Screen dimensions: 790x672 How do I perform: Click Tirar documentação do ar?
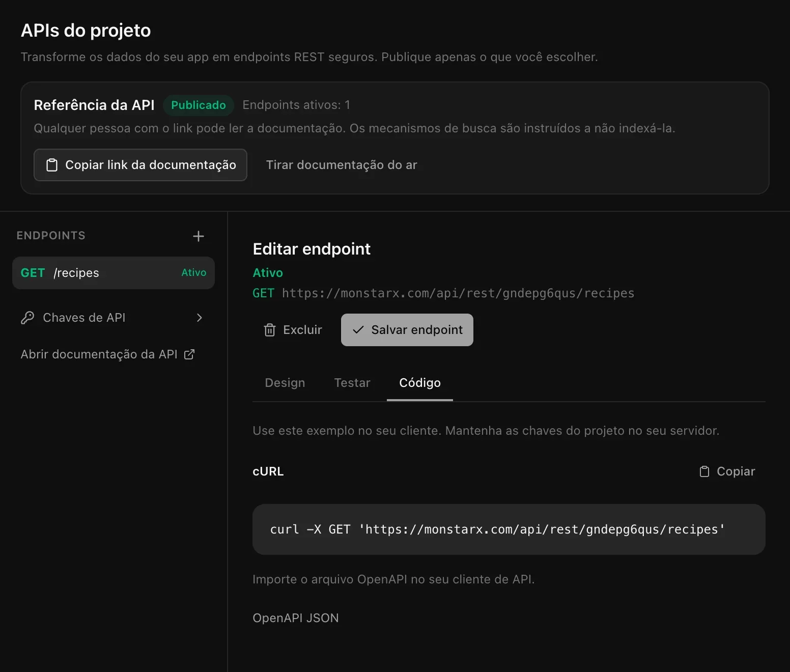[342, 165]
